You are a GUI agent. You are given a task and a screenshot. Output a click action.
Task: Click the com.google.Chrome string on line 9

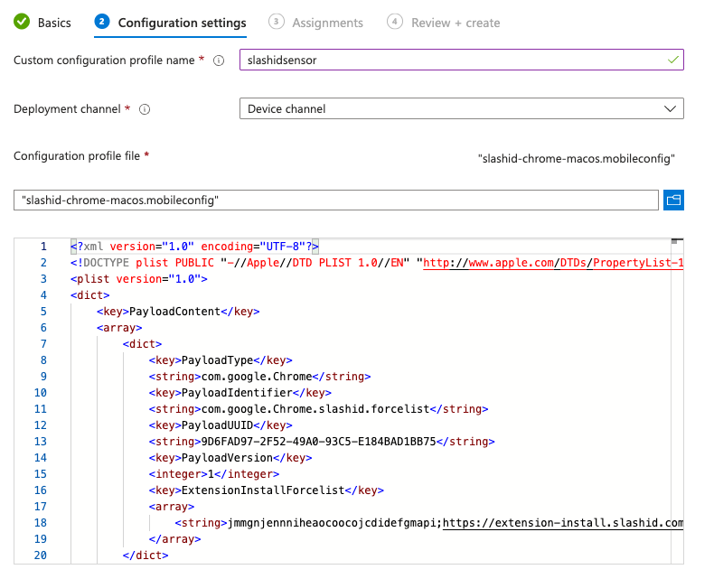(259, 377)
